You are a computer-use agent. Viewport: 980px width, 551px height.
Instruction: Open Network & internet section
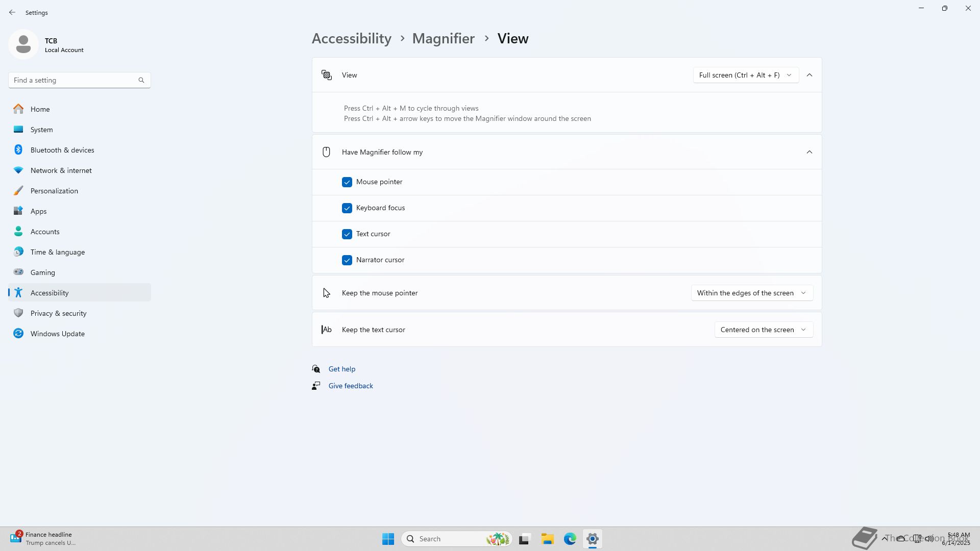click(x=61, y=170)
